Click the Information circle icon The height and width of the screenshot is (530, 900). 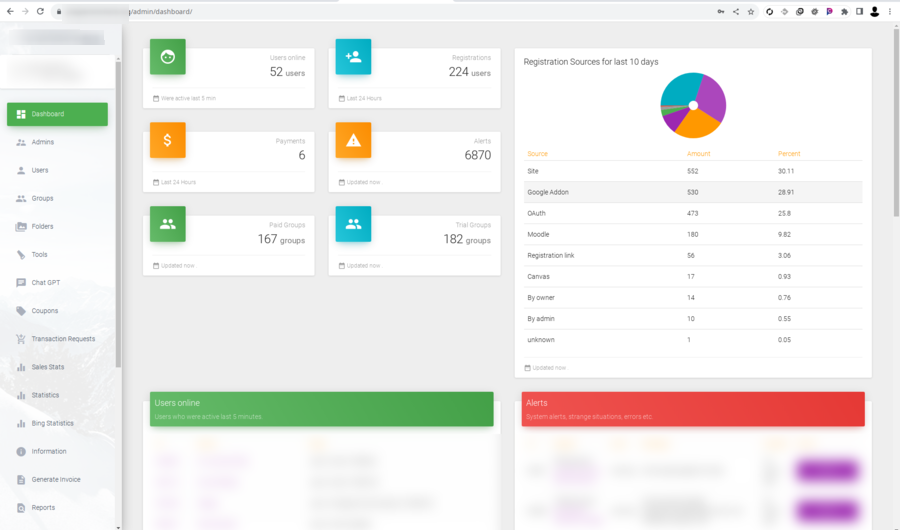point(21,451)
